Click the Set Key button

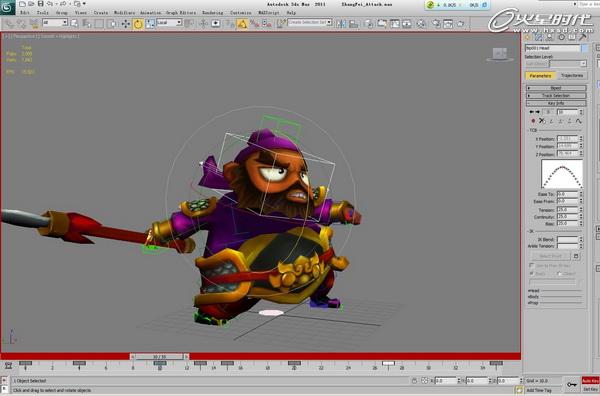(590, 389)
